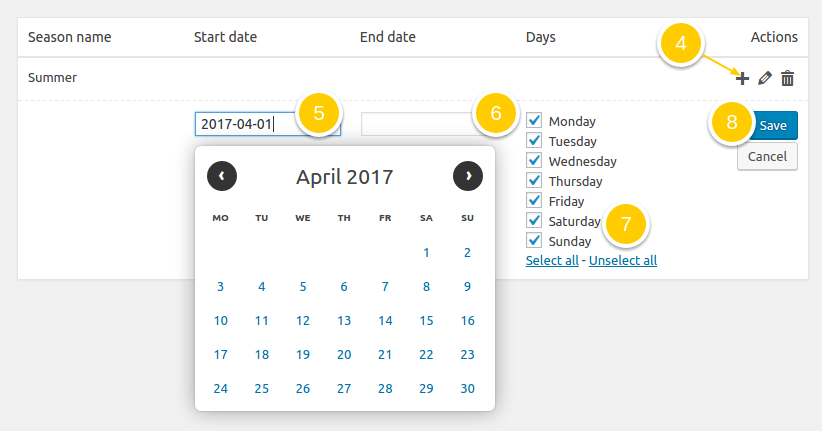Toggle the Wednesday checkbox

point(534,161)
